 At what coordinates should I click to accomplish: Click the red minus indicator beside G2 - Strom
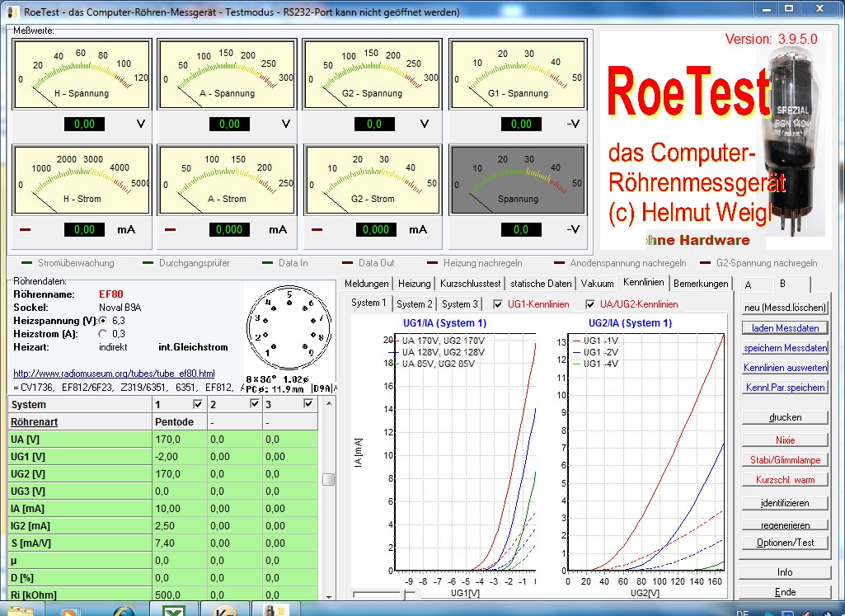[317, 229]
